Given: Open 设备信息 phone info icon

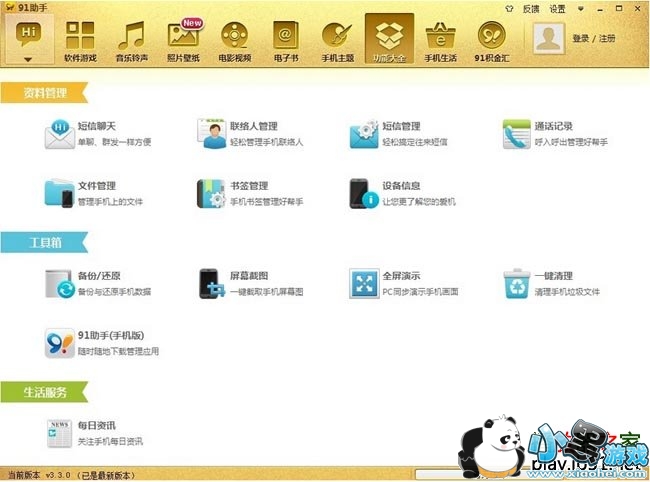Looking at the screenshot, I should coord(364,193).
